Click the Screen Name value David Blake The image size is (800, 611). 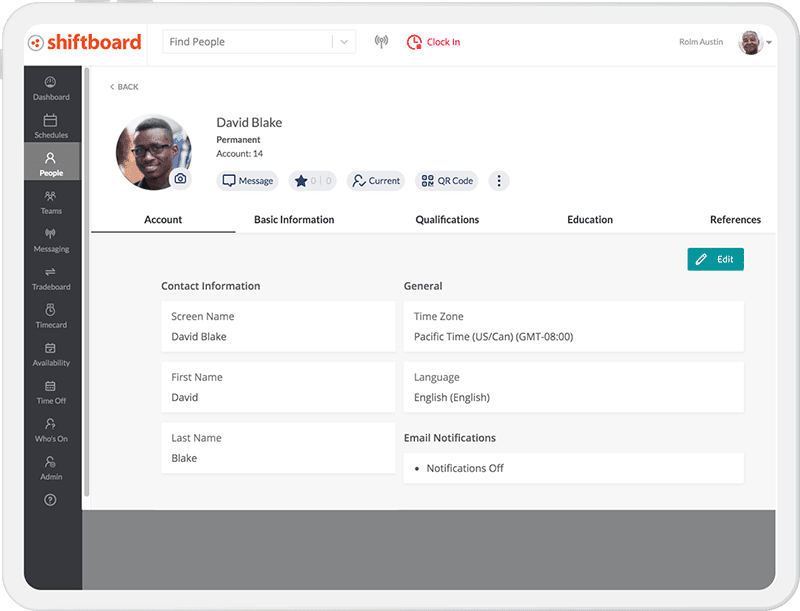click(x=199, y=337)
